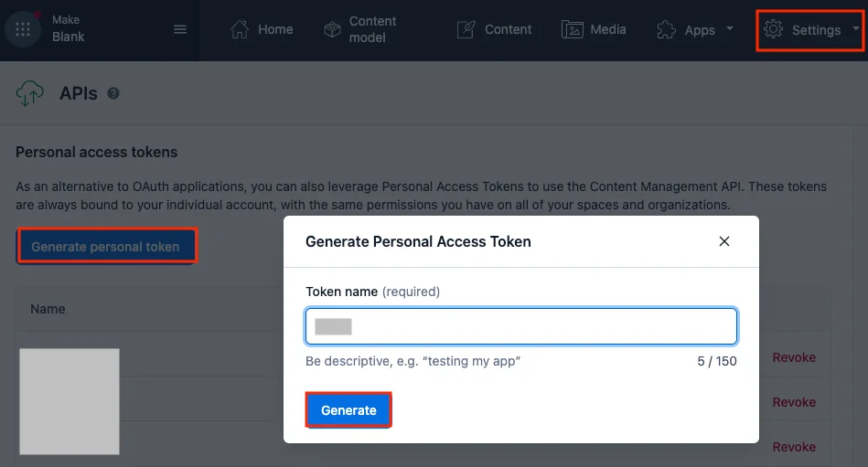Open the apps grid launcher icon

point(23,28)
